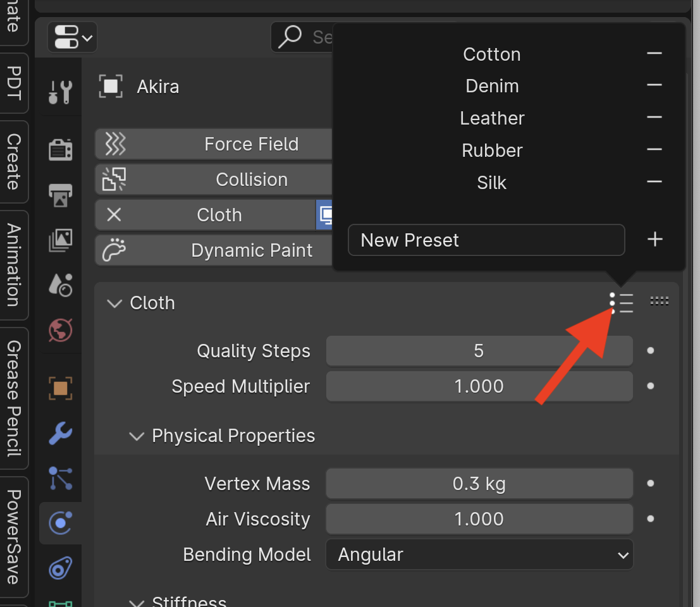Screen dimensions: 700x607
Task: Click the properties search field
Action: point(302,37)
